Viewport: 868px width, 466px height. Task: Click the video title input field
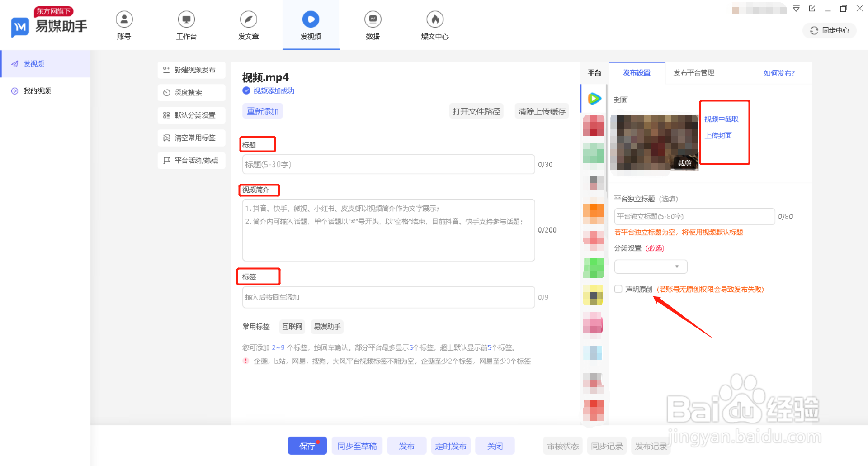click(388, 164)
